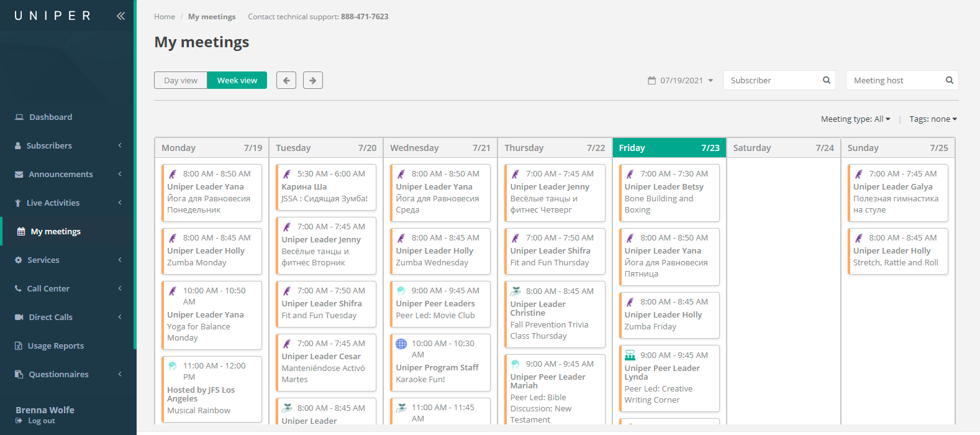
Task: Open the Tags: none dropdown
Action: click(933, 119)
